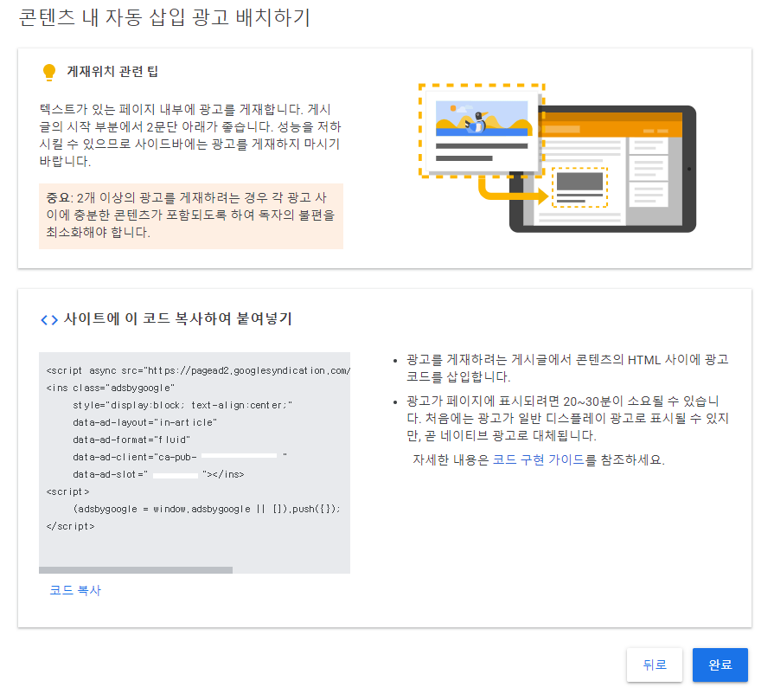The width and height of the screenshot is (774, 700).
Task: Click the adsbygoogle push code line
Action: [207, 509]
